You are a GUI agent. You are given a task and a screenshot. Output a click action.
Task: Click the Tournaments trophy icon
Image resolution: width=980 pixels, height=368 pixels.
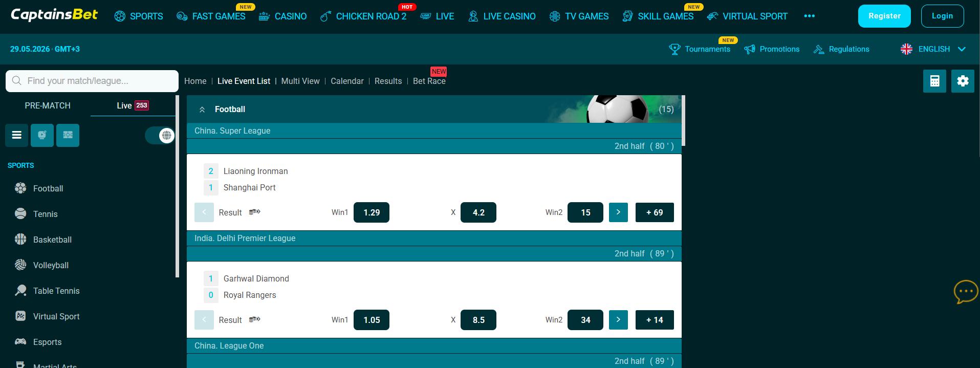tap(674, 49)
